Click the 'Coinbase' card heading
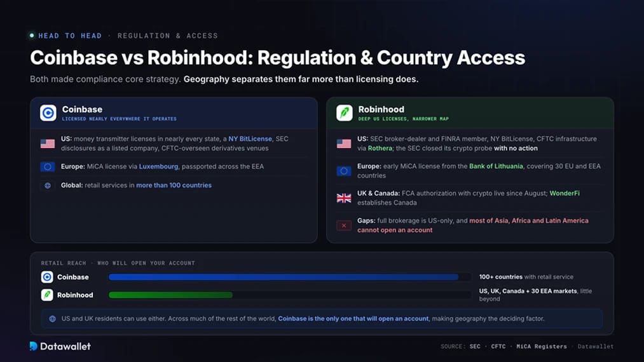The image size is (644, 362). click(82, 109)
